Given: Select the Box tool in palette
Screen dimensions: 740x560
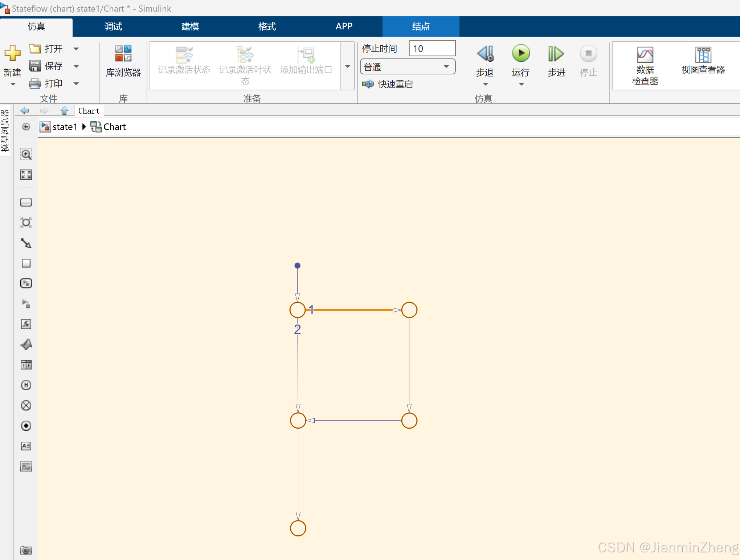Looking at the screenshot, I should (x=26, y=263).
